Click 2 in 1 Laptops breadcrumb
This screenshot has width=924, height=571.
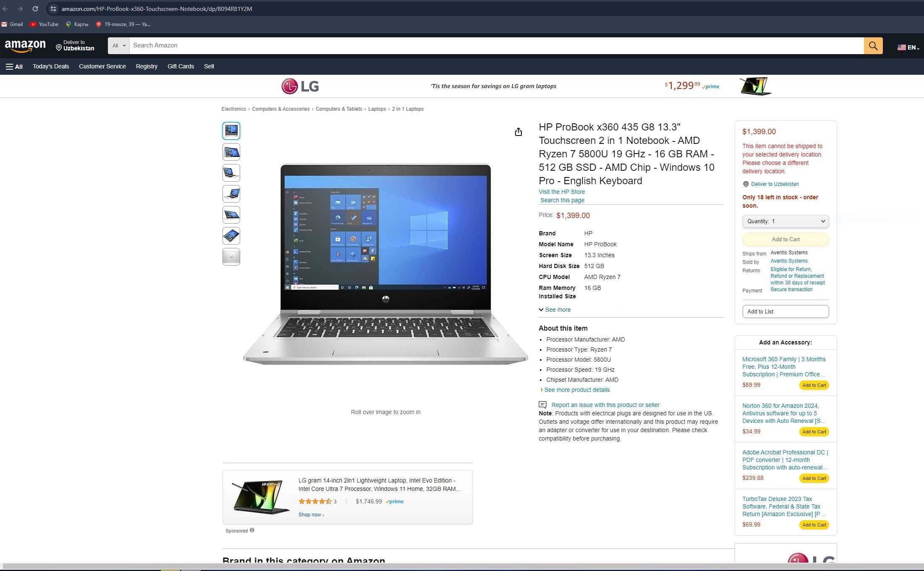click(x=408, y=109)
